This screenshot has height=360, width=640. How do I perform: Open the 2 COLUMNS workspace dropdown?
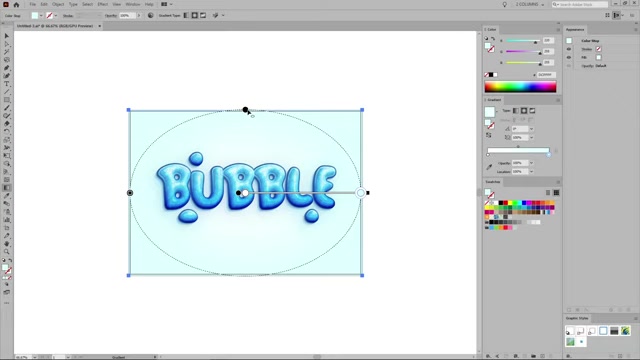click(x=530, y=4)
